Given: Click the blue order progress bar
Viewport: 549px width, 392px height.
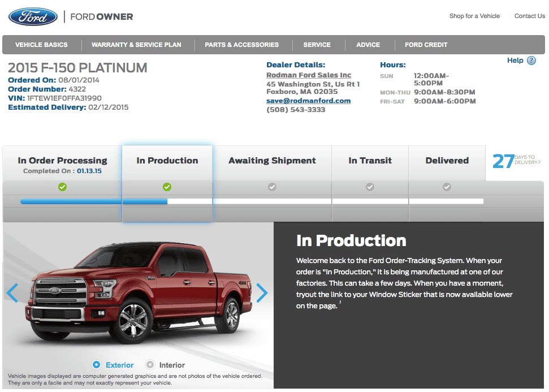Looking at the screenshot, I should pos(94,201).
